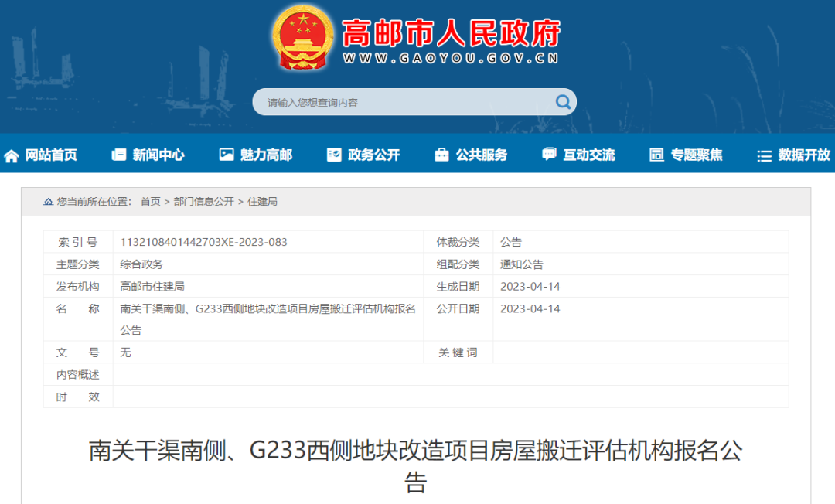Click the 高邮市人民政府 site title
This screenshot has width=835, height=504.
(451, 33)
